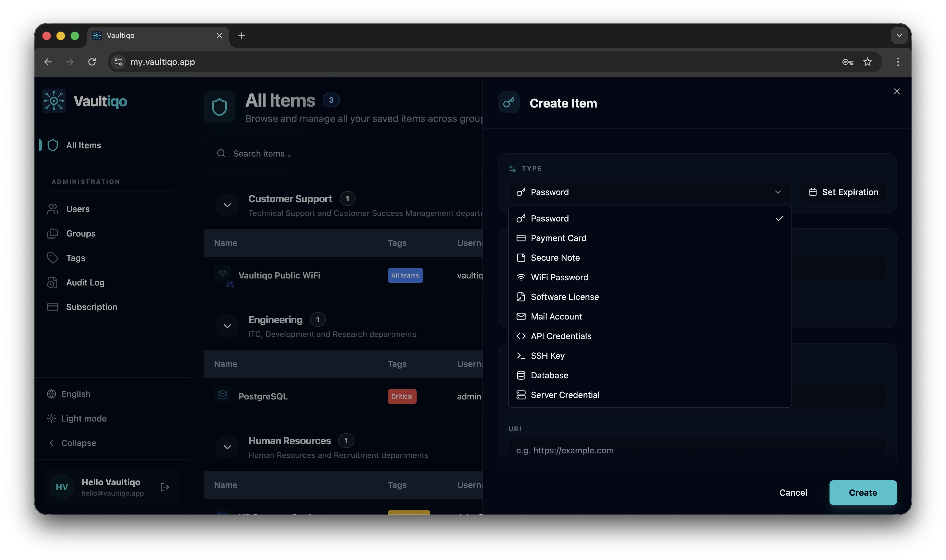Viewport: 946px width, 560px height.
Task: Select SSH Key type option
Action: coord(650,356)
